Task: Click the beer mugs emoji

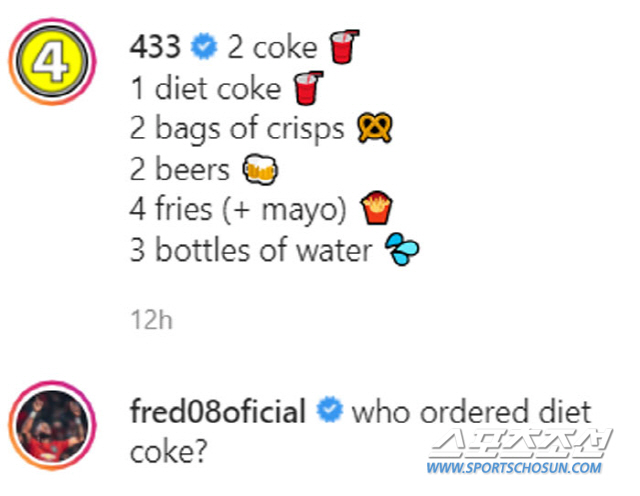Action: coord(258,170)
